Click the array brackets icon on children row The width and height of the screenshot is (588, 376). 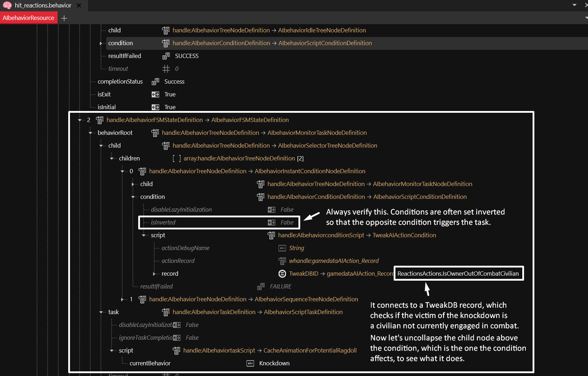[177, 158]
